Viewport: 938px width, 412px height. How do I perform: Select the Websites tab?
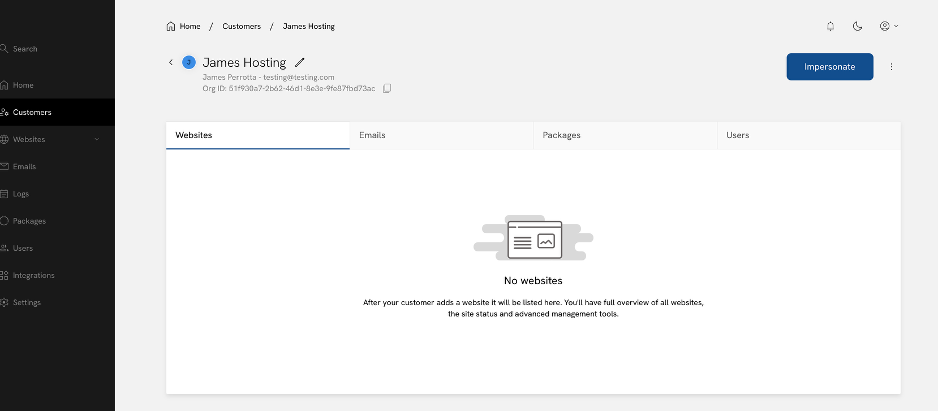[258, 136]
